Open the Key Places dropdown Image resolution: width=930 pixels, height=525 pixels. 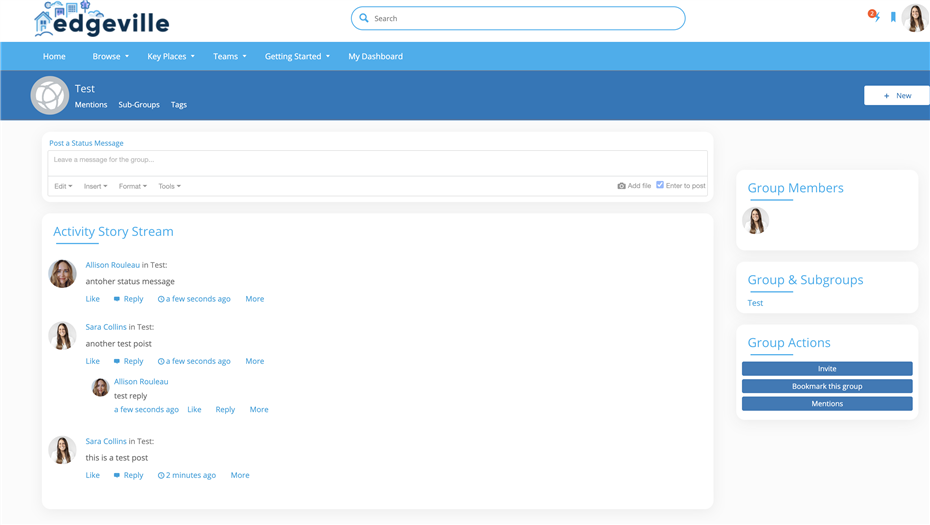(171, 57)
